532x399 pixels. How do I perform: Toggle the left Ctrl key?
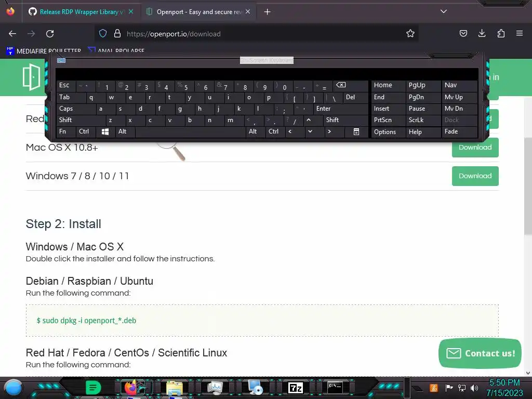(x=86, y=131)
